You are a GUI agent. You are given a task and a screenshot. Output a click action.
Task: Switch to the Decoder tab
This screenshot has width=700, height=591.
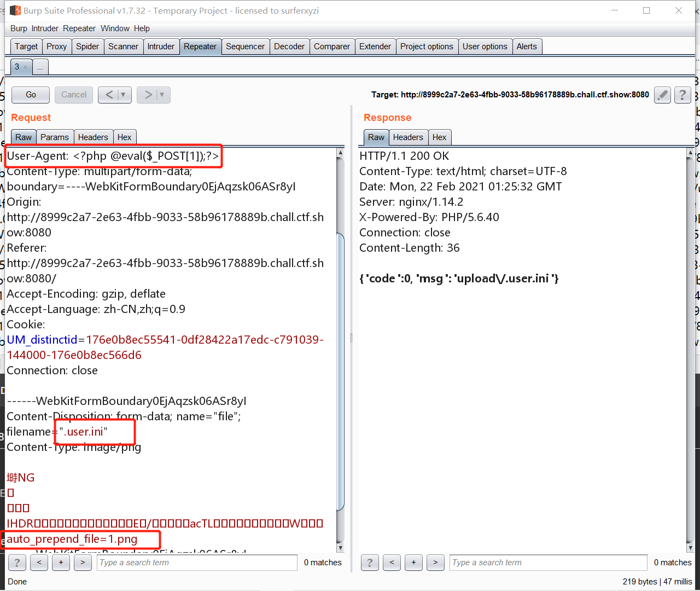[x=289, y=47]
